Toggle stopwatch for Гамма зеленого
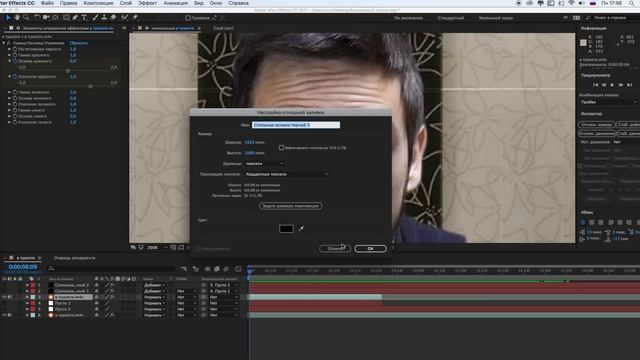The image size is (640, 360). (15, 92)
